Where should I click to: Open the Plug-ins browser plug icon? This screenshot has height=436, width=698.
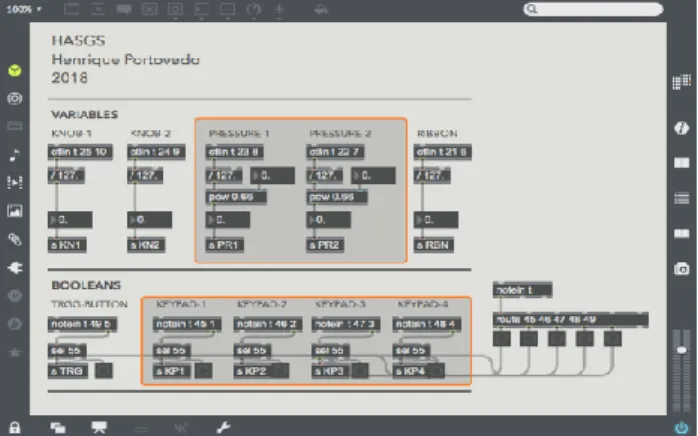(15, 268)
